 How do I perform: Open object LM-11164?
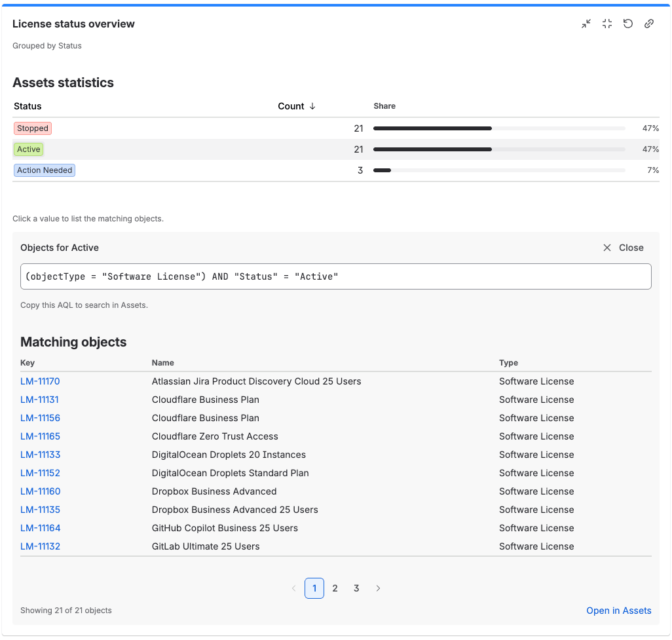click(41, 528)
